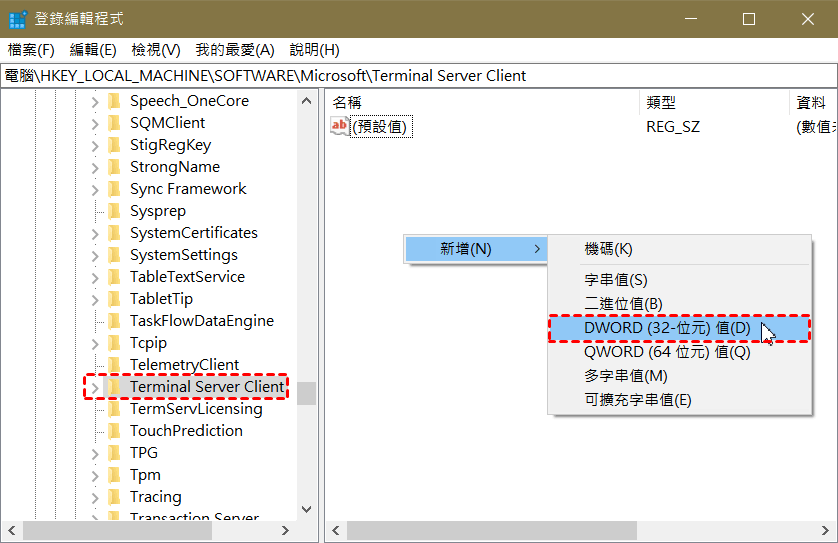This screenshot has height=543, width=838.
Task: Expand the Tracing key
Action: (x=95, y=498)
